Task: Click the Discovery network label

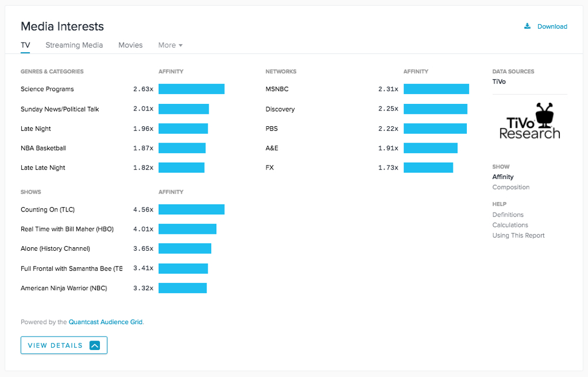Action: tap(280, 109)
